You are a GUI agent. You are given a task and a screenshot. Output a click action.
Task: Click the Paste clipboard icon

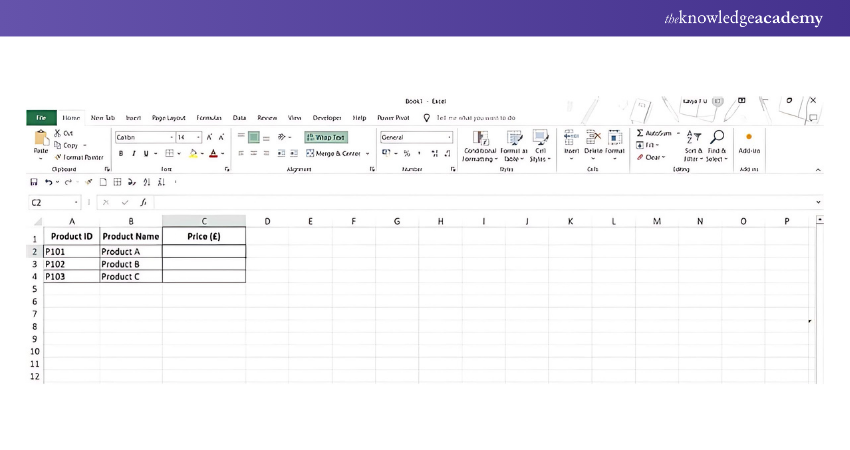(40, 140)
